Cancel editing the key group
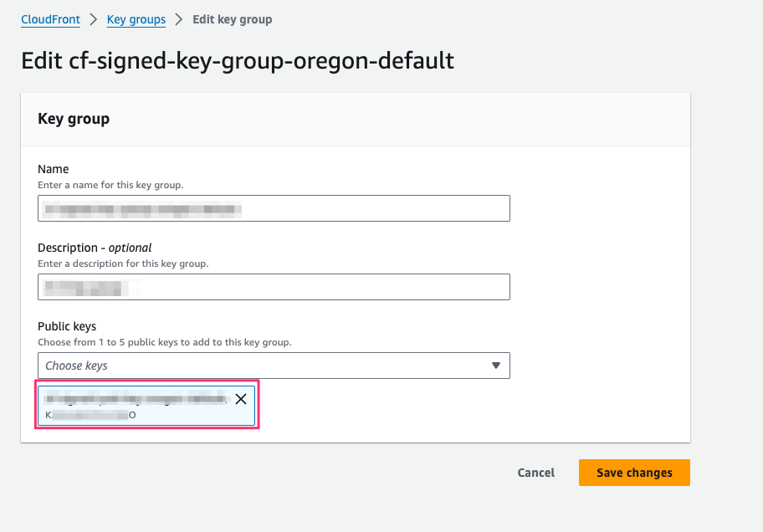 535,473
